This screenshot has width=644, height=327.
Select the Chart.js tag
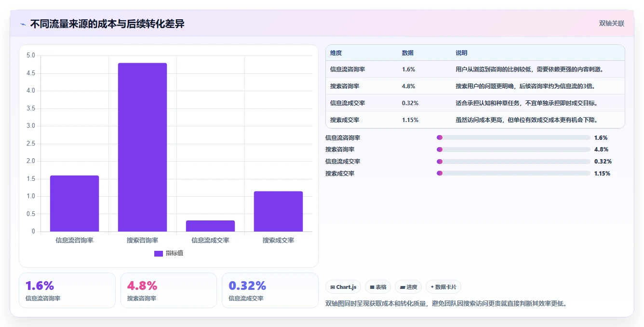[x=343, y=287]
